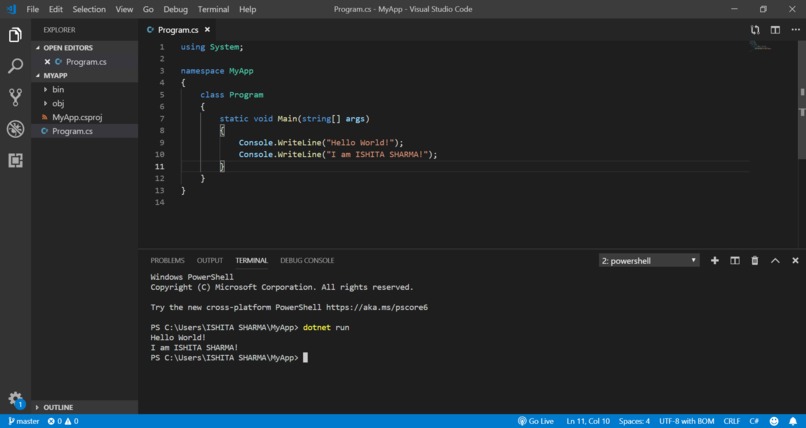Viewport: 806px width, 428px height.
Task: Click the editor minimap preview
Action: pyautogui.click(x=760, y=46)
